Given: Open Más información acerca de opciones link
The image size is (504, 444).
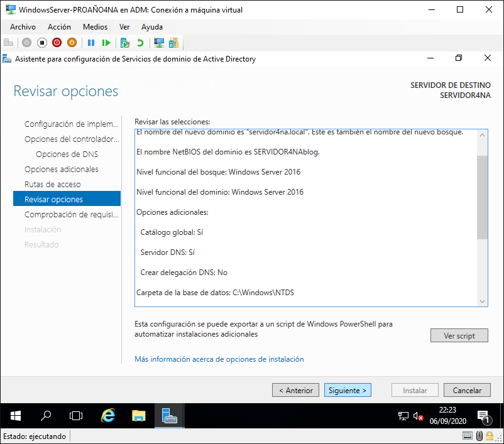Looking at the screenshot, I should click(219, 359).
